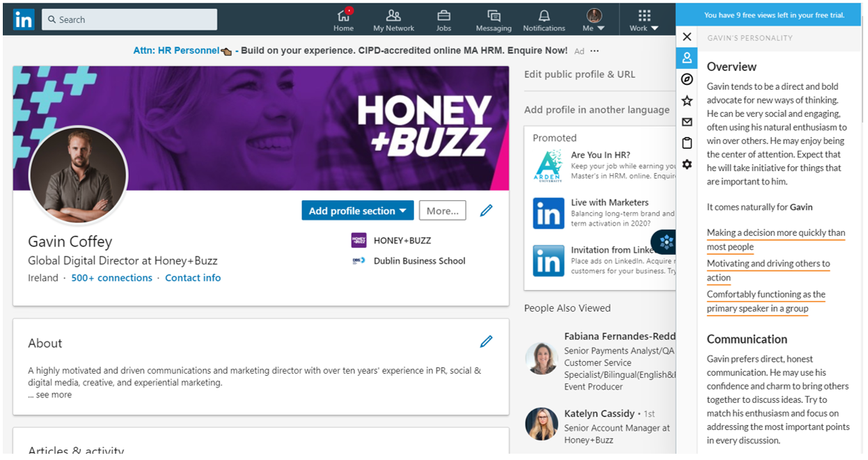Open the Home feed icon
The height and width of the screenshot is (460, 868).
(344, 19)
